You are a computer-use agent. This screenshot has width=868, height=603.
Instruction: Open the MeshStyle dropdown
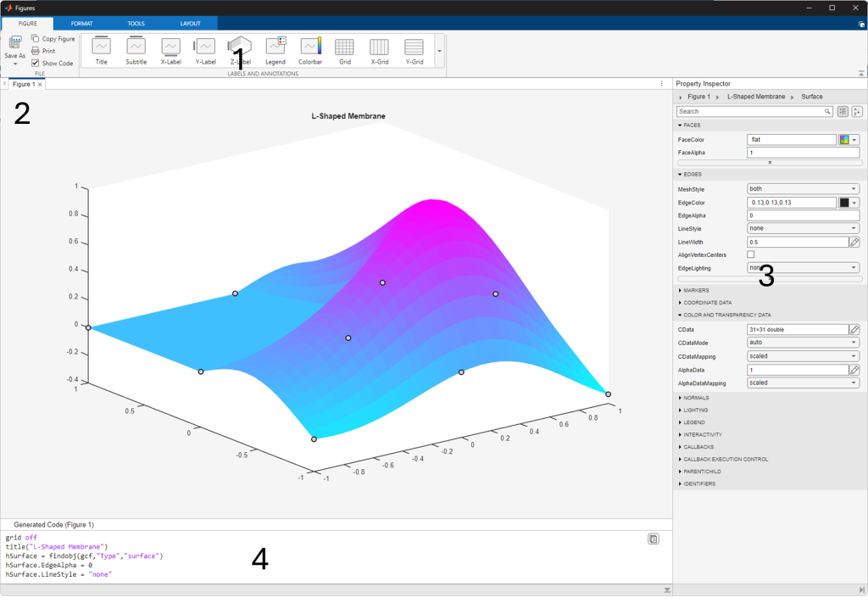(x=803, y=189)
